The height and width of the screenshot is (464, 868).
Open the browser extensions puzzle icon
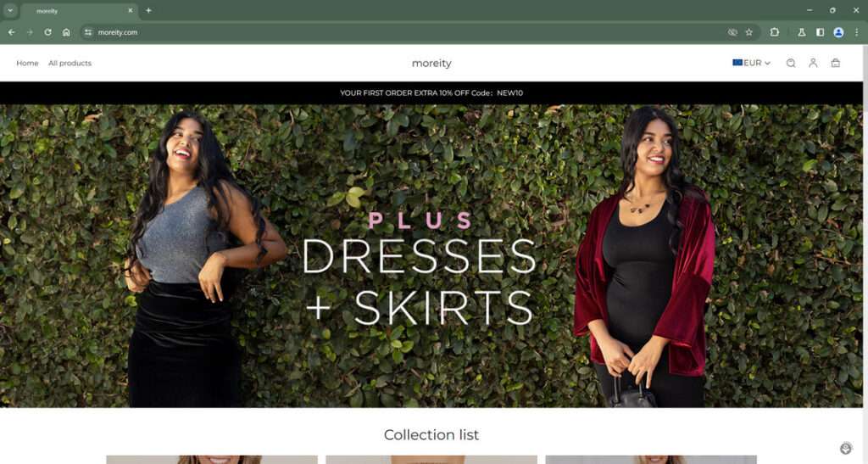(x=775, y=32)
